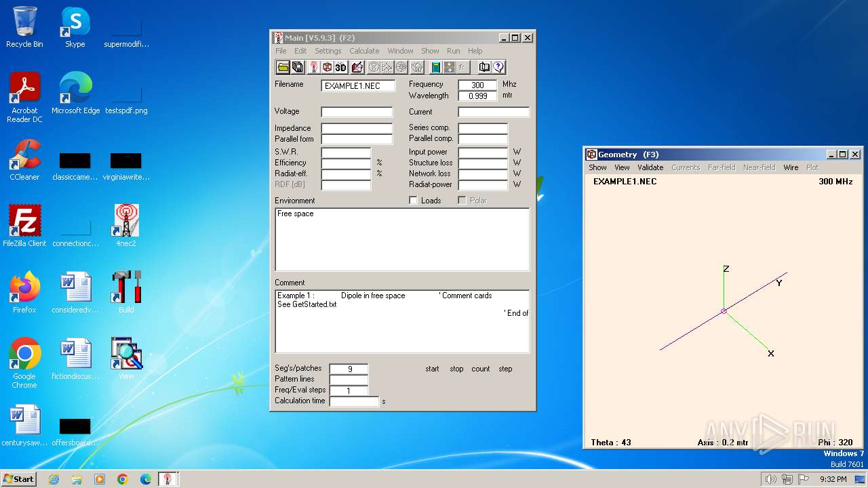
Task: Click Internet Explorer taskbar icon
Action: click(x=54, y=479)
